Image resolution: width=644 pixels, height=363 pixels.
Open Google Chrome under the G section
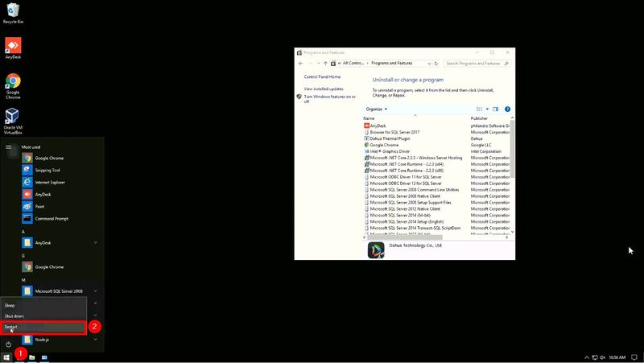(49, 267)
